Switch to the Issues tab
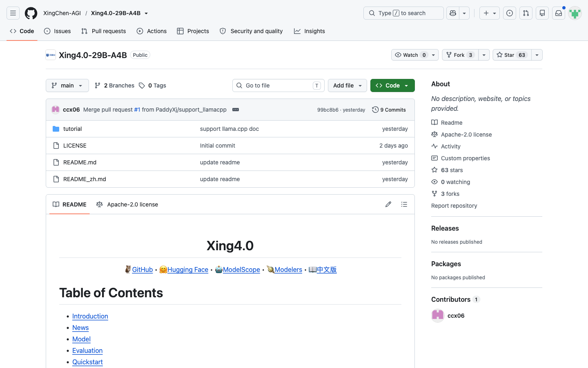 pyautogui.click(x=57, y=31)
